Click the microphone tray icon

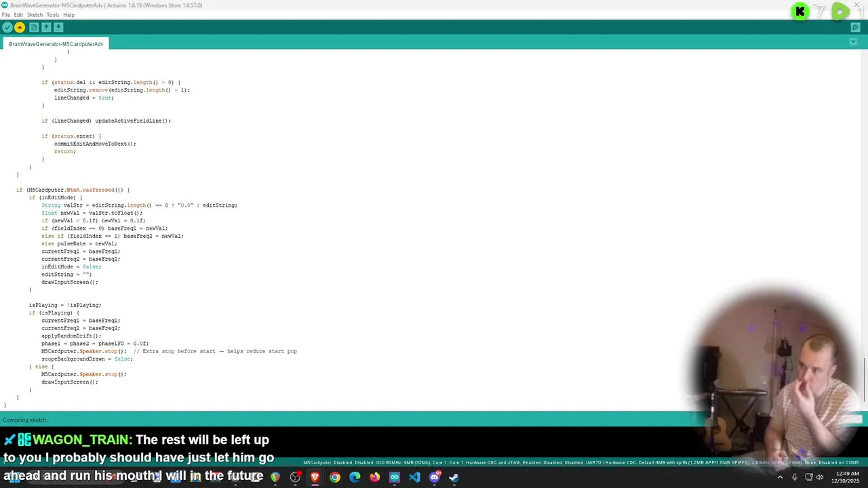tap(795, 477)
